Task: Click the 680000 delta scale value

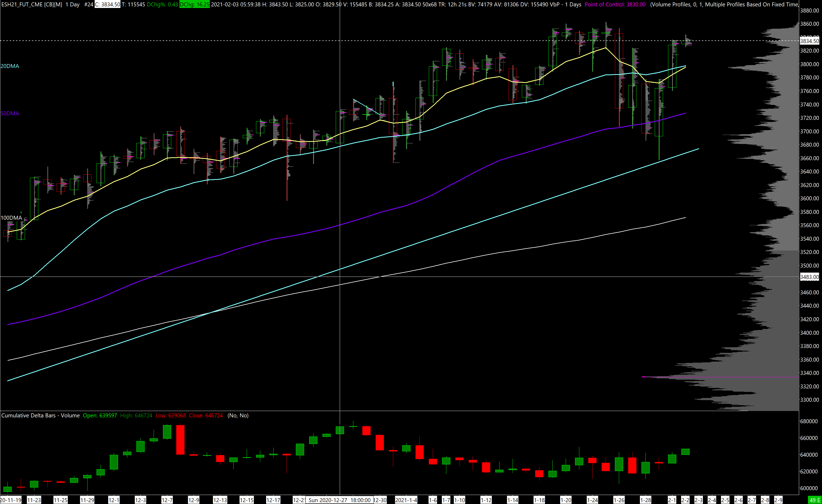Action: click(809, 421)
